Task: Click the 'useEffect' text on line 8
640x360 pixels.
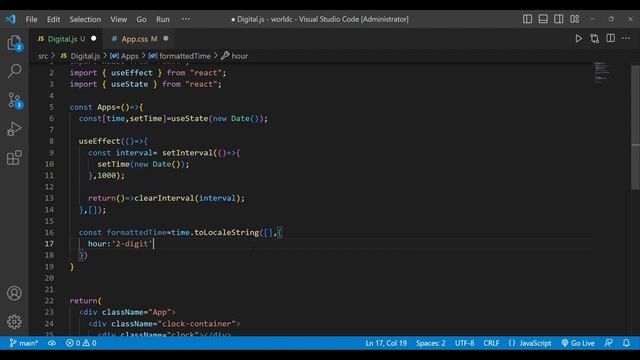Action: (x=100, y=141)
